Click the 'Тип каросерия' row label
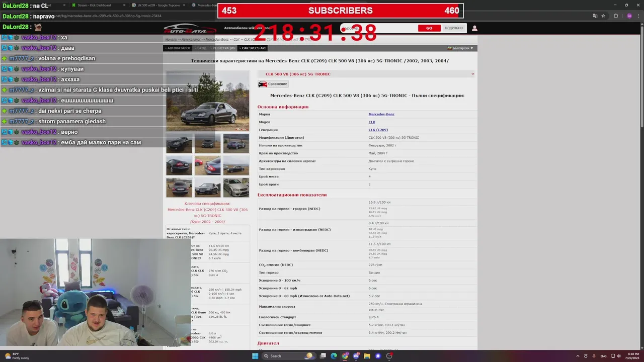 272,169
